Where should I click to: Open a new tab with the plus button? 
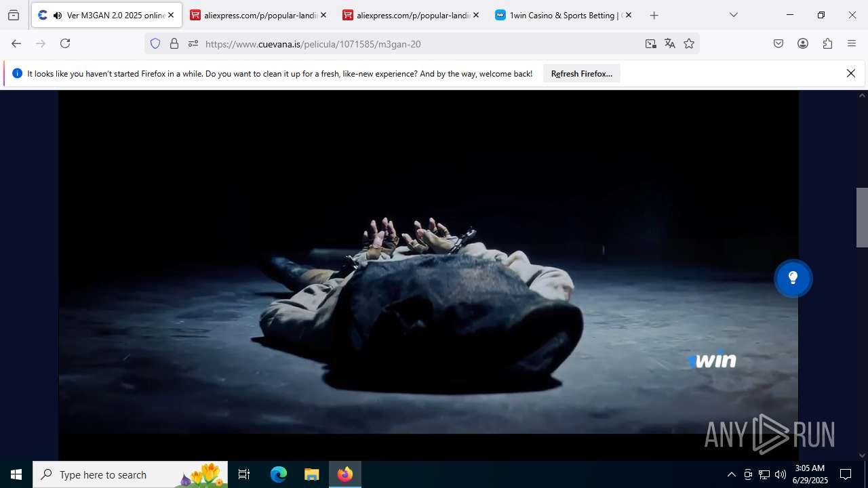(x=654, y=15)
